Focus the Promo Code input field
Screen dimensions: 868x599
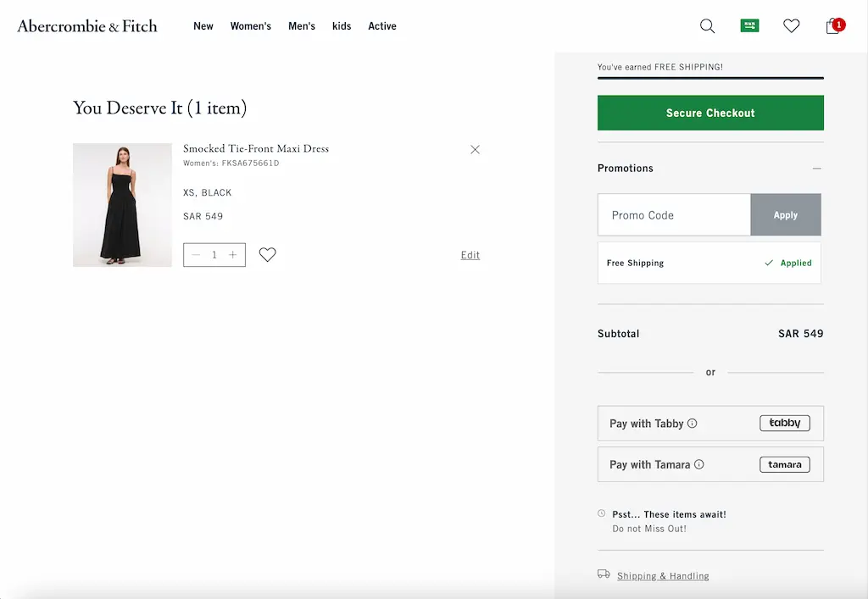[x=674, y=214]
